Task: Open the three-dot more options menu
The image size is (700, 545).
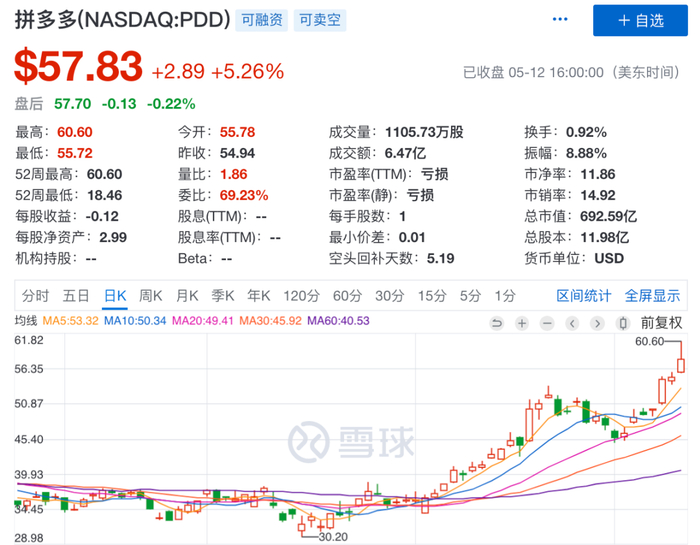Action: (560, 19)
